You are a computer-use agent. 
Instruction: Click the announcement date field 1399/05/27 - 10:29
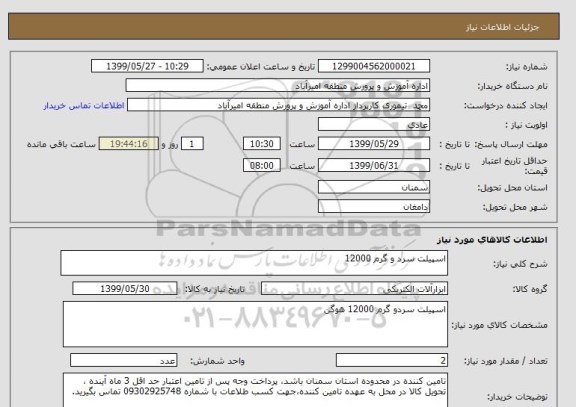point(147,66)
